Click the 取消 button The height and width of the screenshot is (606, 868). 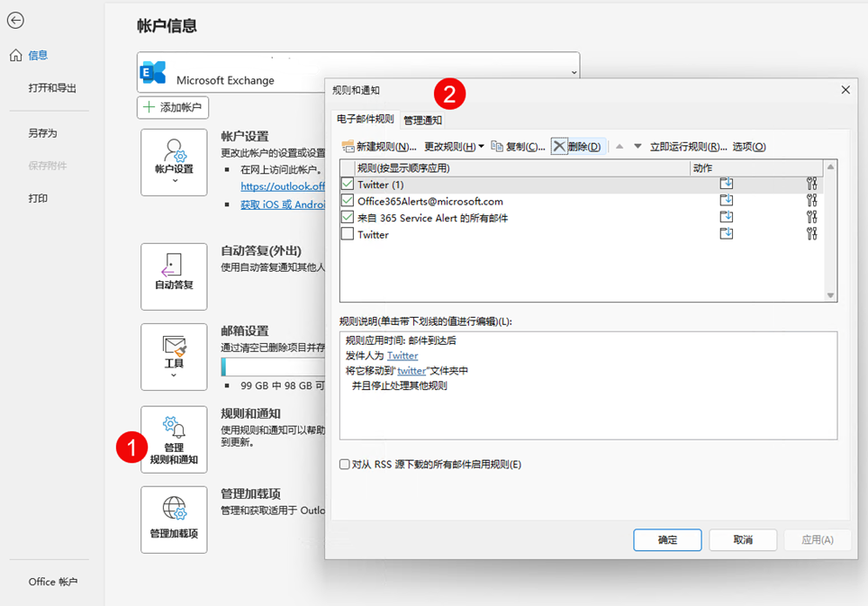tap(743, 539)
